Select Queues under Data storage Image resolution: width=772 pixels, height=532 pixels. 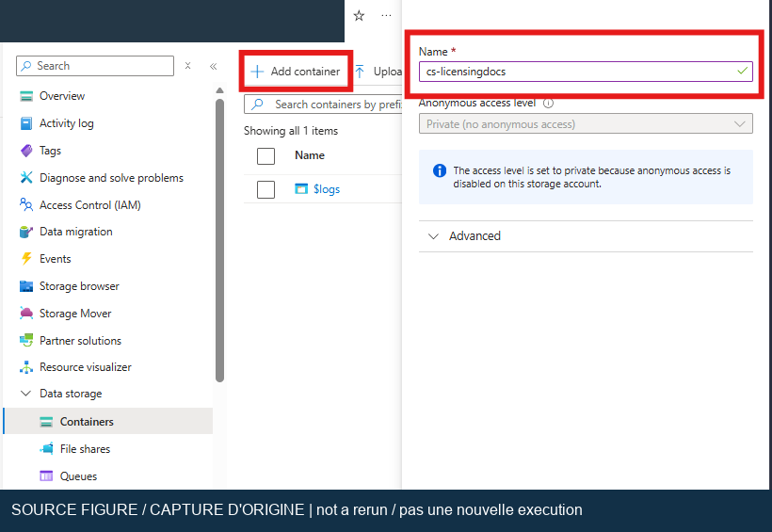coord(79,476)
